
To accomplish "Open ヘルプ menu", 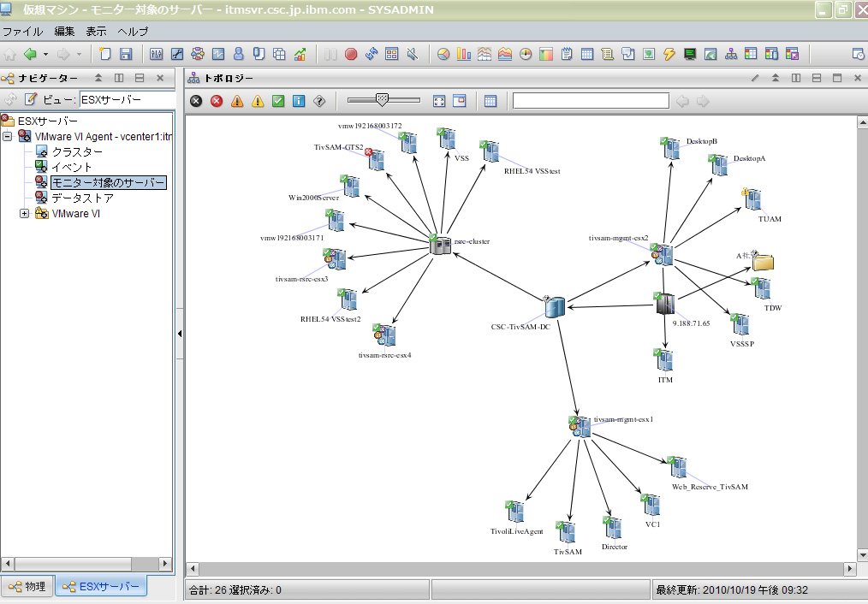I will coord(133,32).
